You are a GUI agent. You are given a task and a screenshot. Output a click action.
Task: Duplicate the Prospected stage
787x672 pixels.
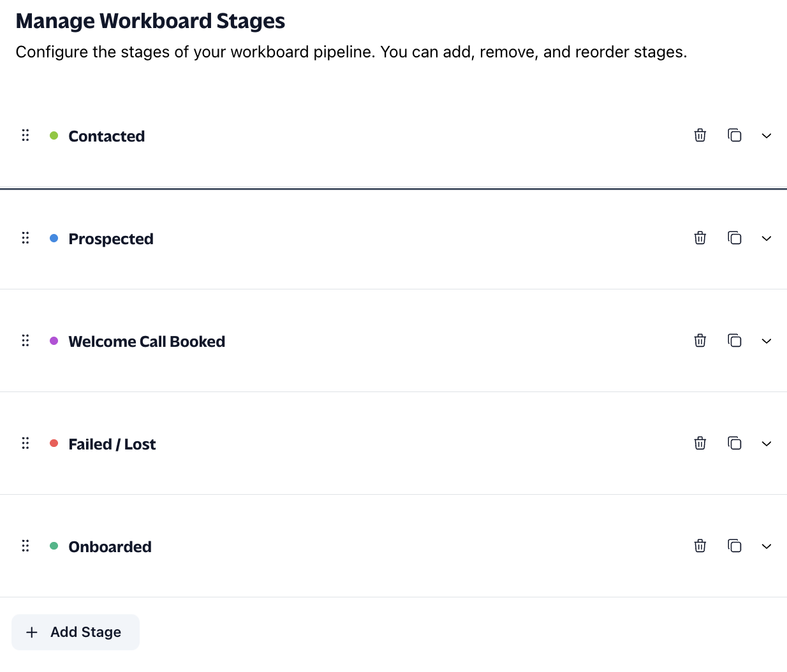[x=735, y=238]
